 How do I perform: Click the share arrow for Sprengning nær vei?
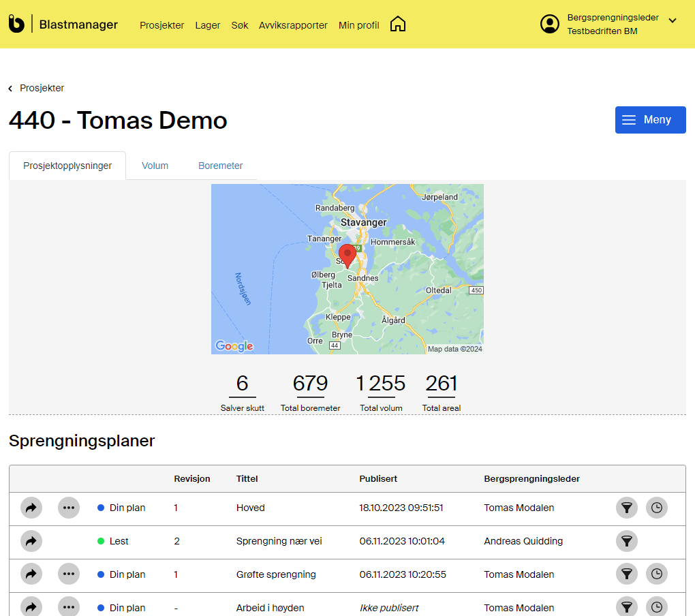pos(31,541)
